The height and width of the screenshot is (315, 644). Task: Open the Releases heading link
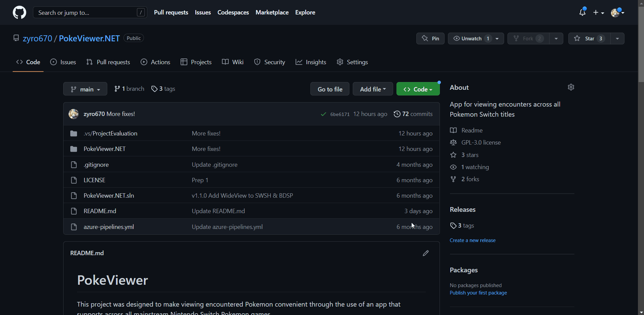463,209
